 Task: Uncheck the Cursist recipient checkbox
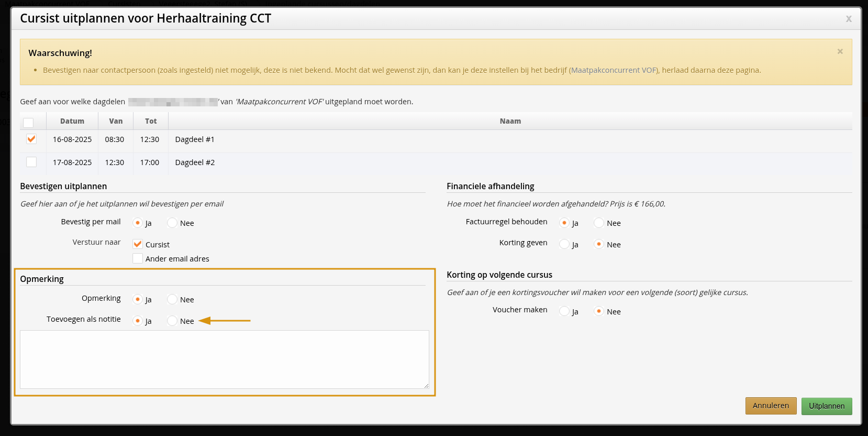138,244
